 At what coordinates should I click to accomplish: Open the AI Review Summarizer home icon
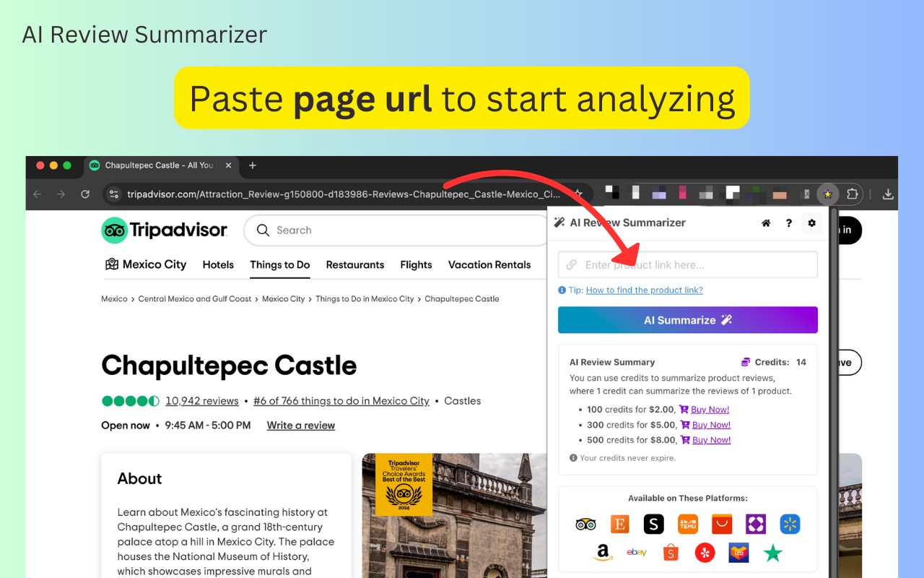[x=766, y=223]
